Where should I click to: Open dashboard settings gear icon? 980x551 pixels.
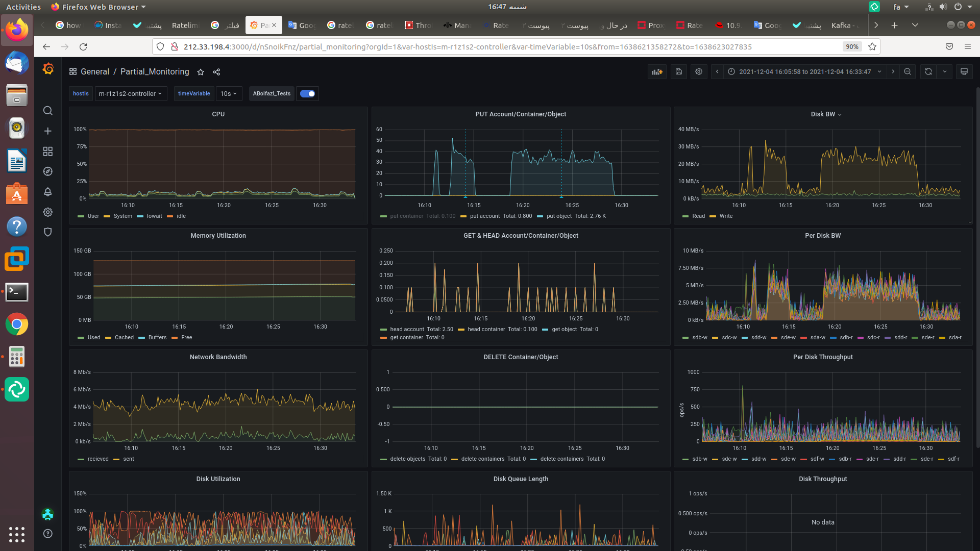tap(699, 72)
